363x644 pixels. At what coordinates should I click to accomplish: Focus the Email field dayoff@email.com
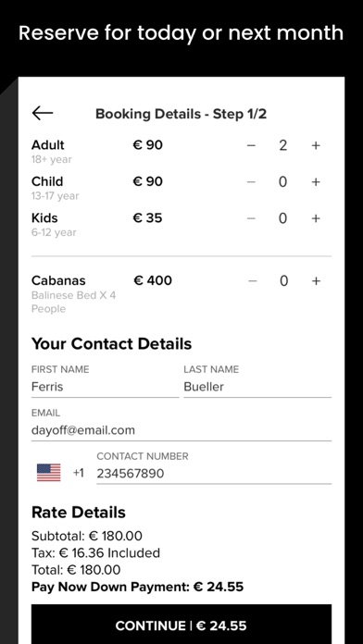(x=181, y=430)
